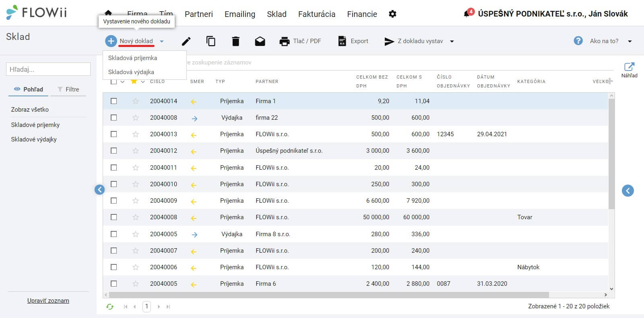Sort by the KATEGÓRIA column header
Screen dimensions: 644x318
[x=531, y=81]
